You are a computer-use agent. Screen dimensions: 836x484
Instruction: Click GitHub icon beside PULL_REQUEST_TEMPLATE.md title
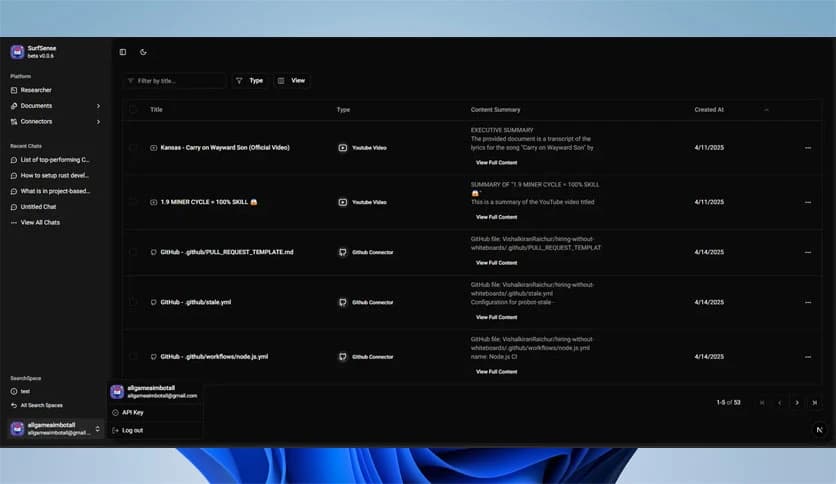pos(154,252)
